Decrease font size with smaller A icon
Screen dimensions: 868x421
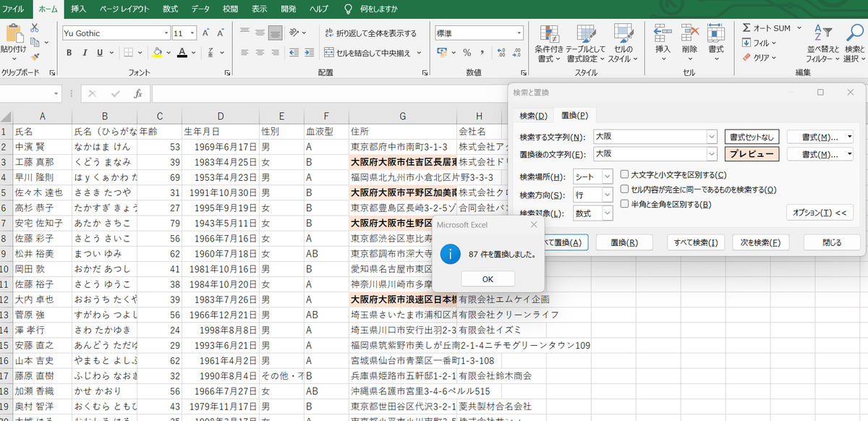point(222,33)
